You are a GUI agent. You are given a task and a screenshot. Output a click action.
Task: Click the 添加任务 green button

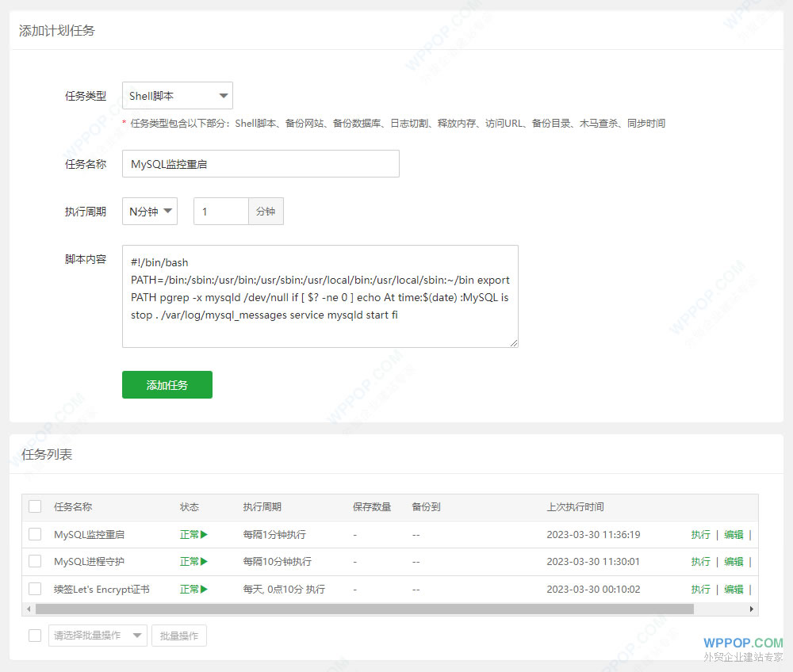pos(167,384)
